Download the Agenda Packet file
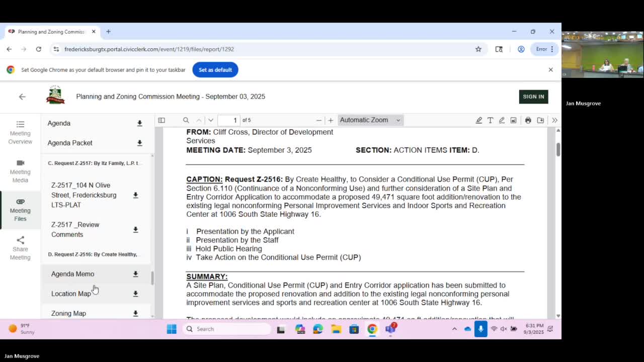Screen dimensions: 644x362 [139, 143]
